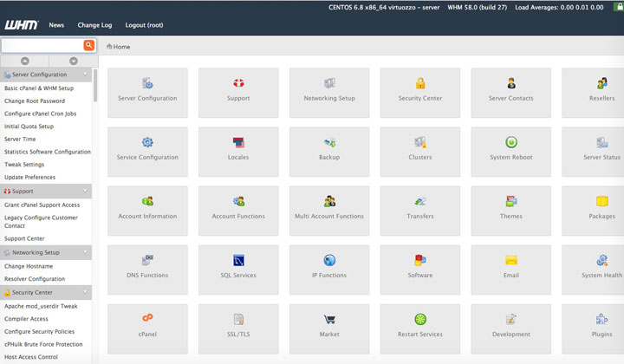Viewport: 624px width, 364px height.
Task: Open the Support lifebuoy tile
Action: coord(238,93)
